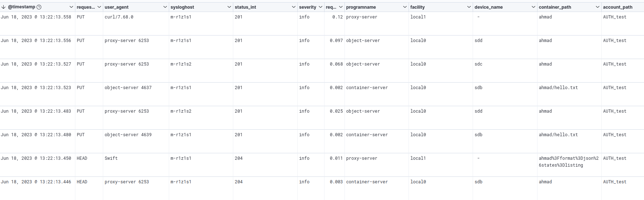Expand the severity column dropdown chevron
This screenshot has height=200, width=644.
coord(321,7)
